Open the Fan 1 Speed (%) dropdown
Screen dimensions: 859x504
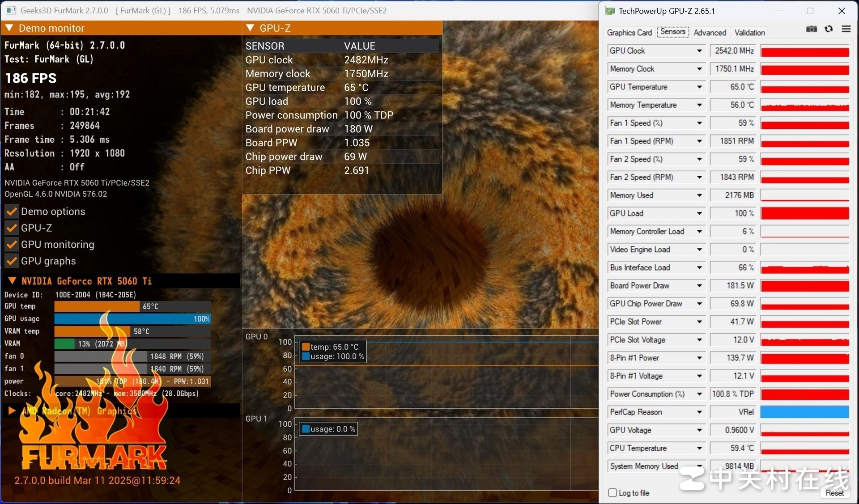[699, 123]
